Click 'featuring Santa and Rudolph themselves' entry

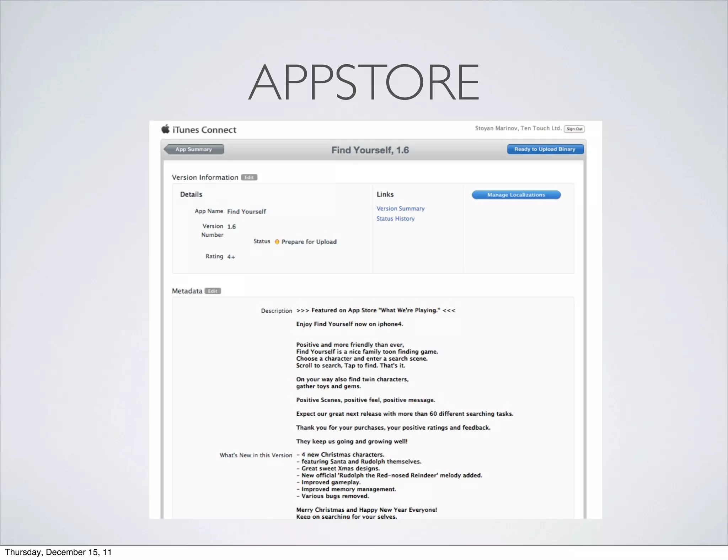tap(359, 462)
